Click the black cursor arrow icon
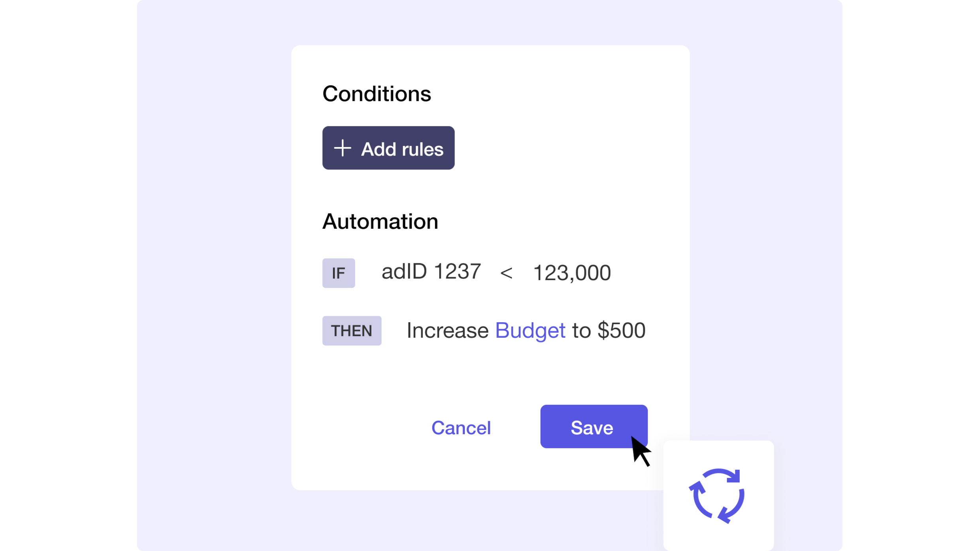 pos(641,452)
